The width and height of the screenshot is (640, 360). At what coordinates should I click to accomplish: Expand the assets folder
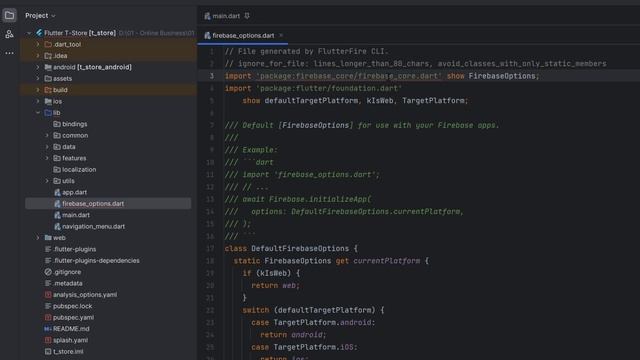coord(38,78)
